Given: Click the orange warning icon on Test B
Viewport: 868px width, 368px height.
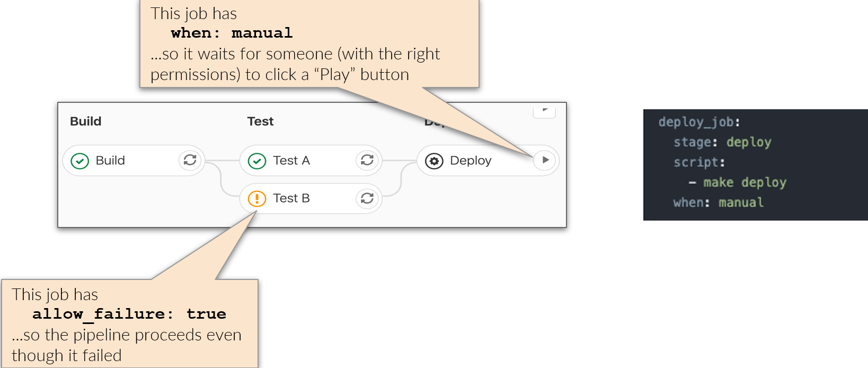Looking at the screenshot, I should coord(257,199).
